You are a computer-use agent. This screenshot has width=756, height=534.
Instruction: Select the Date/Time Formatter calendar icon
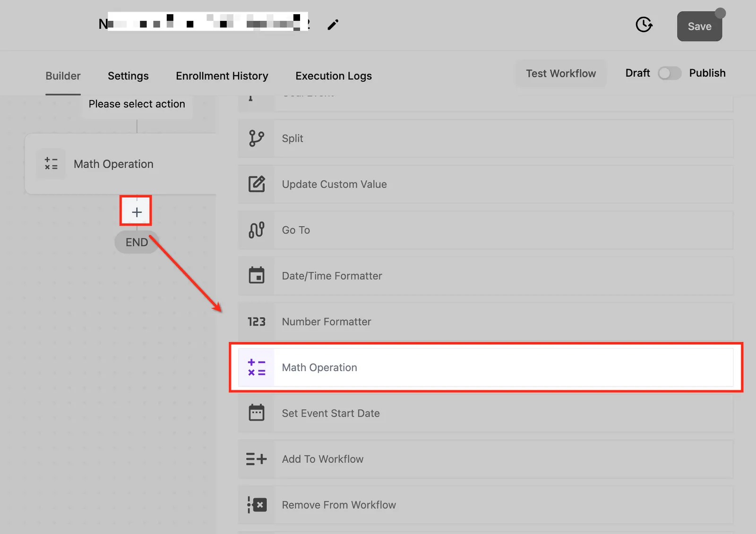pos(257,275)
